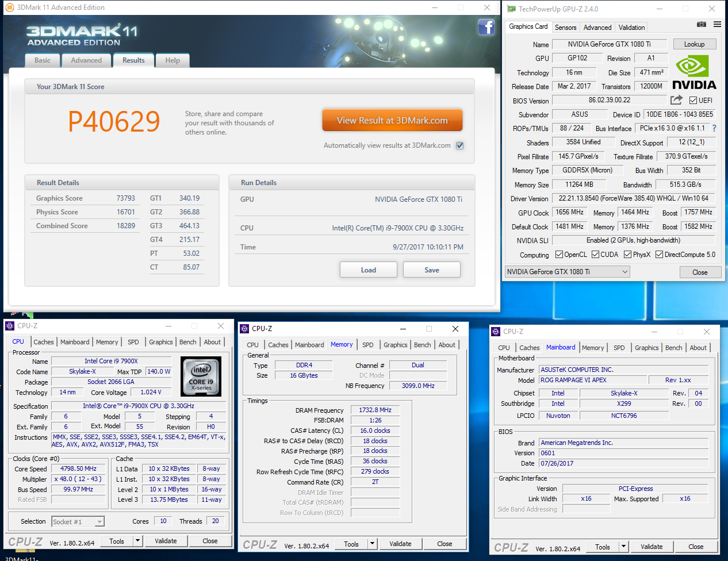Open the Socket #1 selection dropdown

(78, 521)
